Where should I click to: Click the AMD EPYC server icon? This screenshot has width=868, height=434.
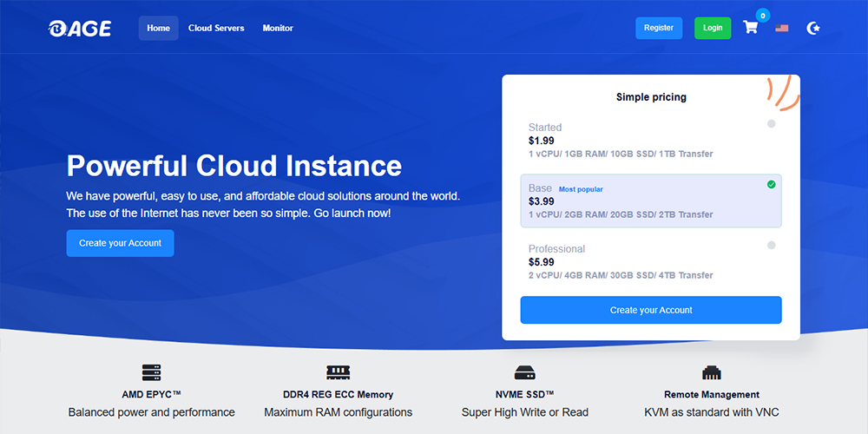[151, 372]
